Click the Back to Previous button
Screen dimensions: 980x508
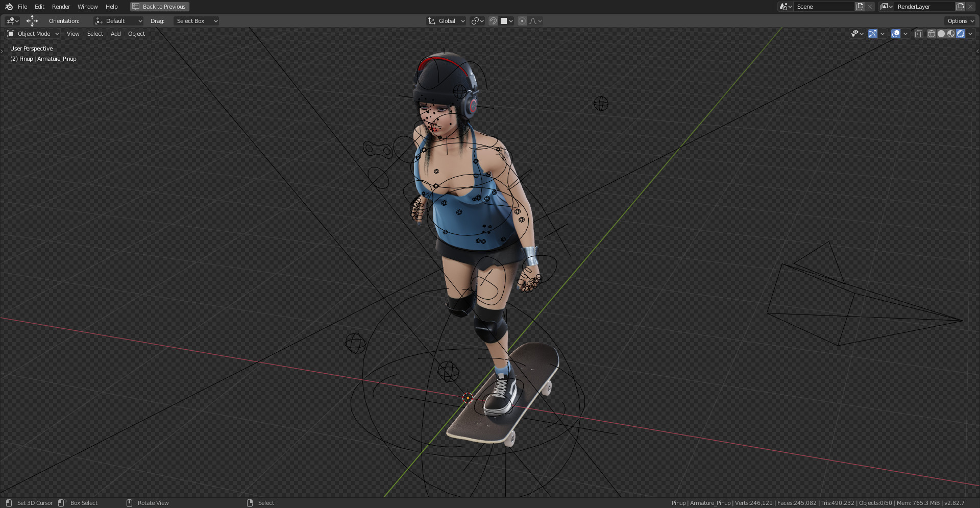pyautogui.click(x=160, y=7)
